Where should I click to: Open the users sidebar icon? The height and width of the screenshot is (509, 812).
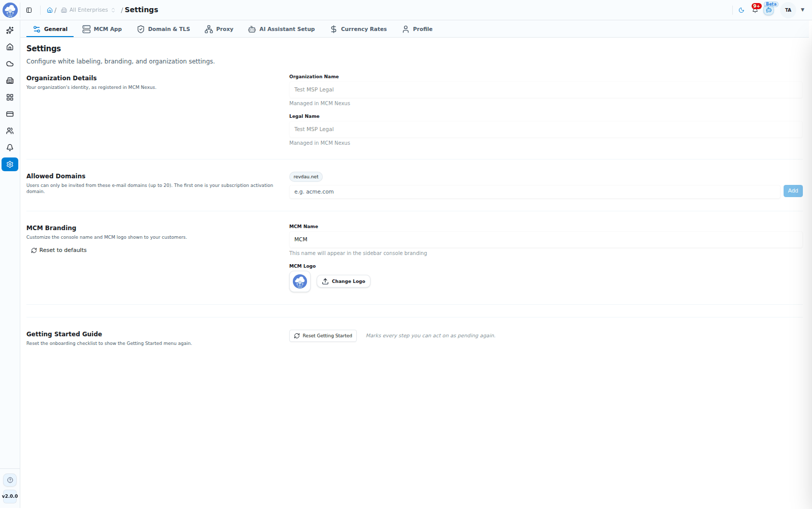(10, 131)
